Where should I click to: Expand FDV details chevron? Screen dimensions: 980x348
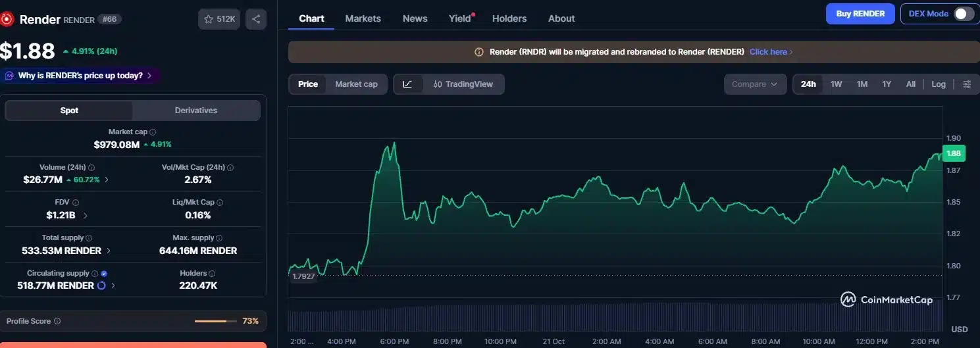click(86, 215)
